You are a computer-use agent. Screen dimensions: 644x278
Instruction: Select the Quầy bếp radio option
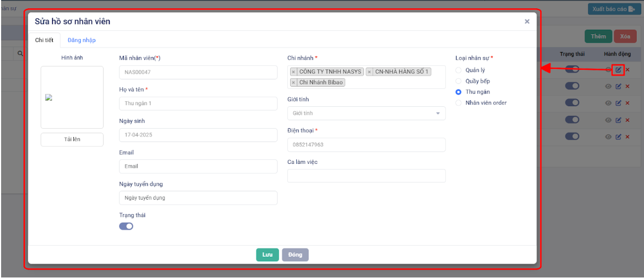click(x=459, y=81)
